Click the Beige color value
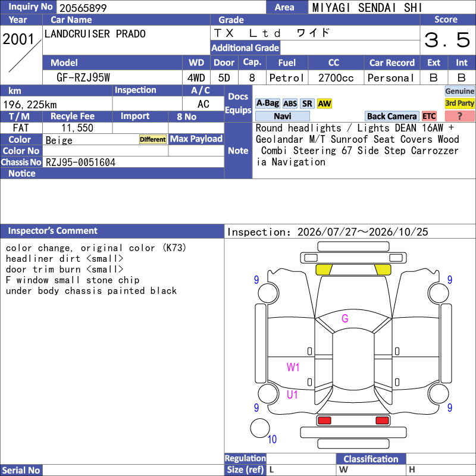The width and height of the screenshot is (476, 476). coord(59,140)
